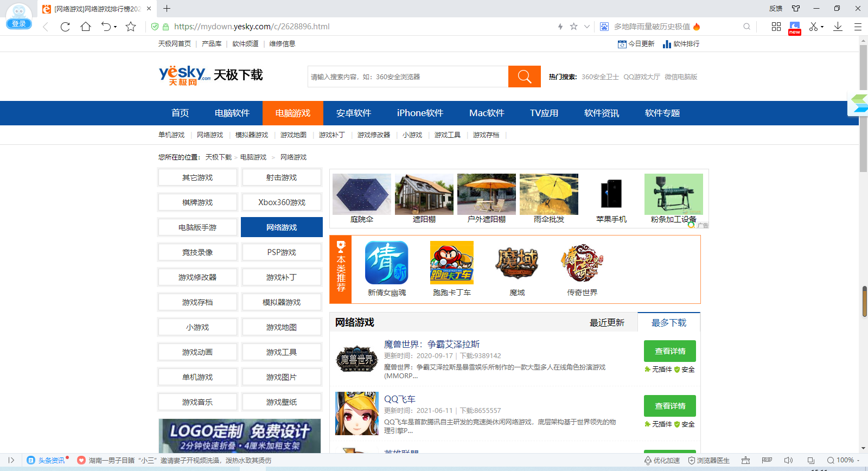Screen dimensions: 868x471
Task: Click the orange site search button
Action: pyautogui.click(x=525, y=77)
